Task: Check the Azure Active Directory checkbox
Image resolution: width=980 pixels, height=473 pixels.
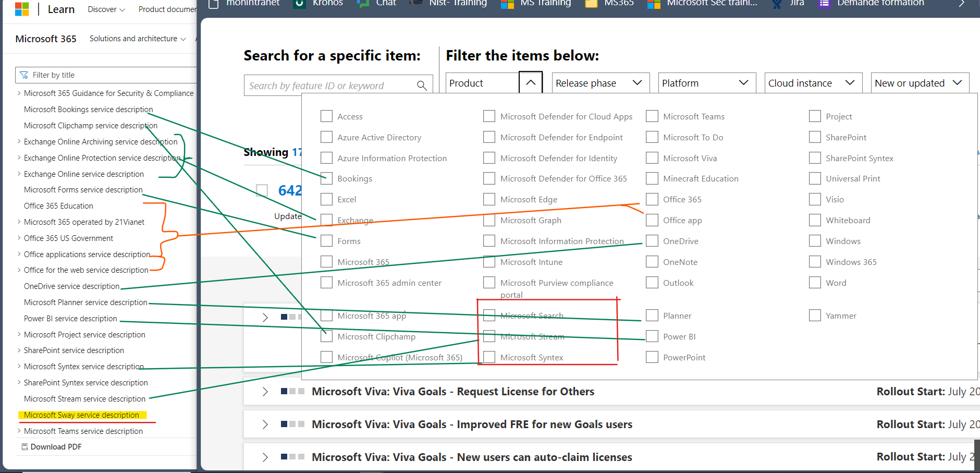Action: tap(326, 137)
